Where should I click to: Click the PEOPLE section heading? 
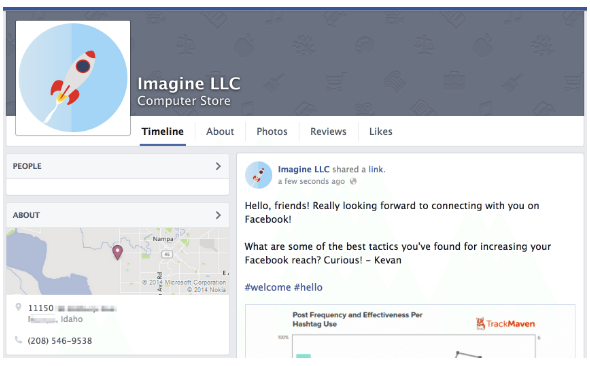pos(27,166)
